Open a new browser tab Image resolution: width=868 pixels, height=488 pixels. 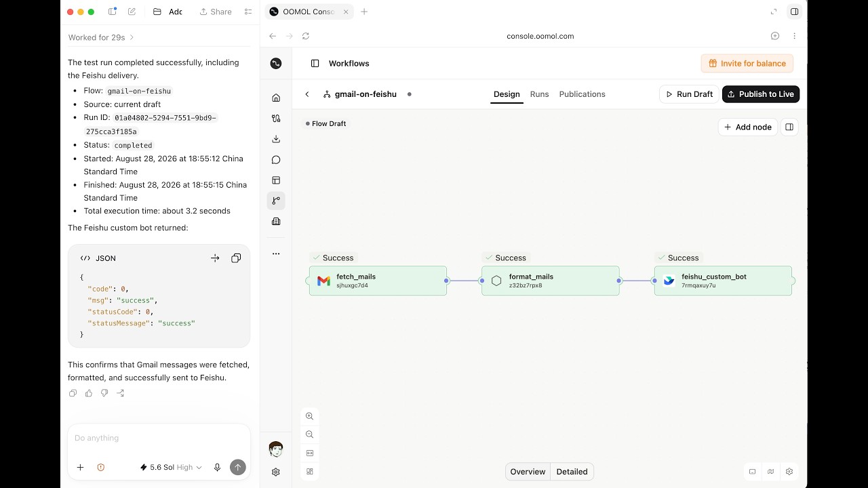click(x=364, y=12)
